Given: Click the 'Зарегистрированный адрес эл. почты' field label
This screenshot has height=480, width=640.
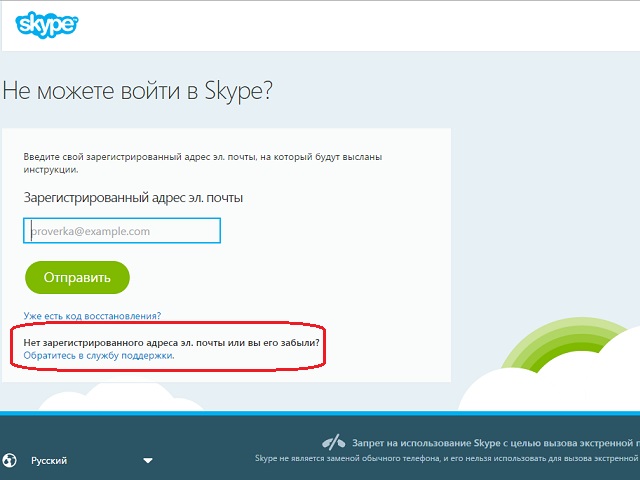Looking at the screenshot, I should click(x=133, y=198).
